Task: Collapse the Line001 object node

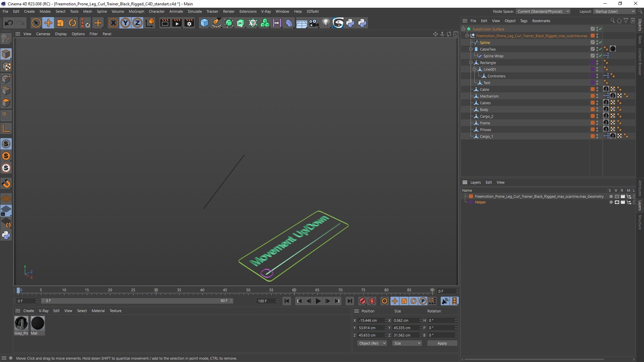Action: click(x=475, y=69)
